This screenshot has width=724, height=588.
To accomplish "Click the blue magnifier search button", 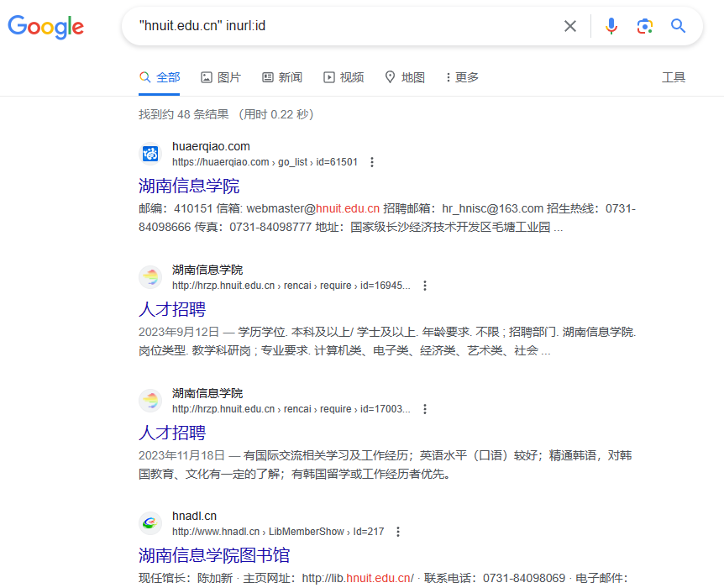I will click(678, 26).
